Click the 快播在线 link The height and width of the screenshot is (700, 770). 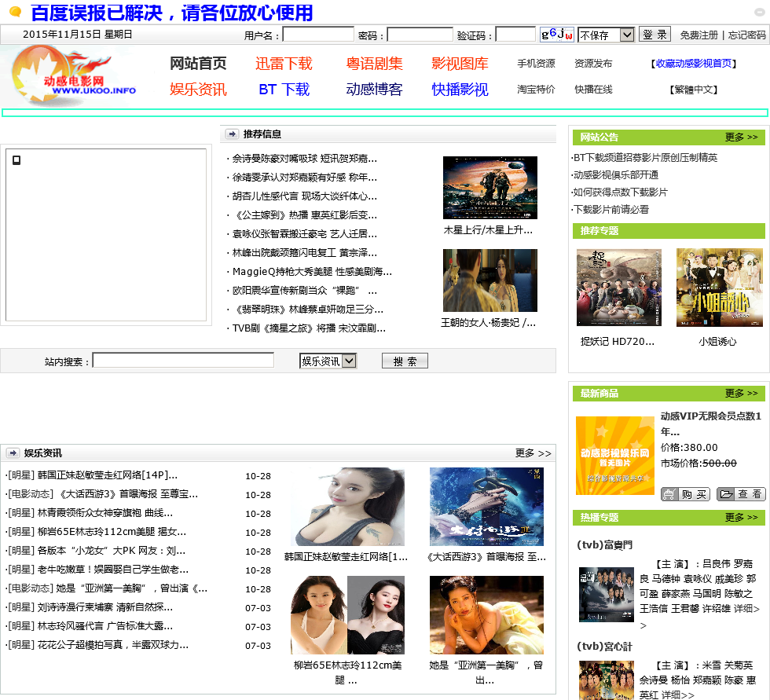coord(594,90)
